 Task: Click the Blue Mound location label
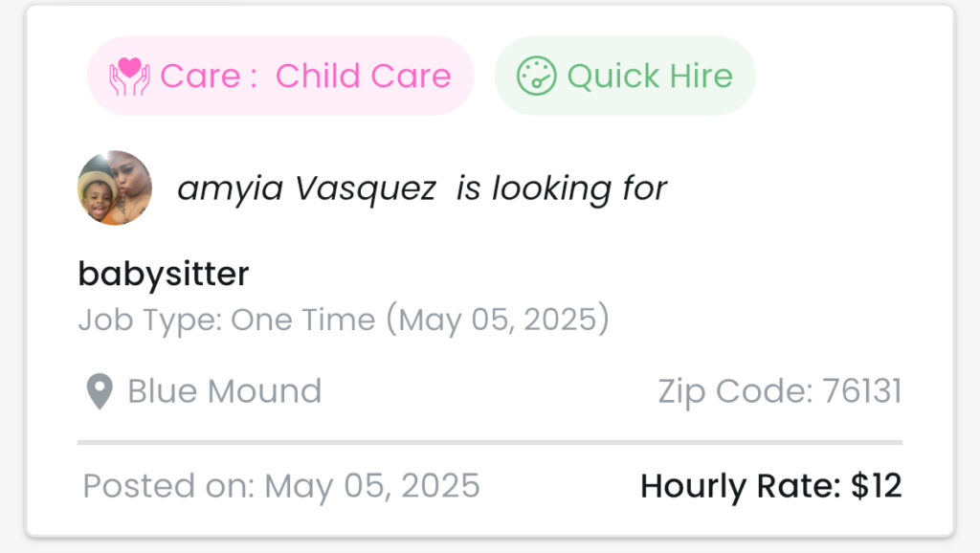click(224, 391)
